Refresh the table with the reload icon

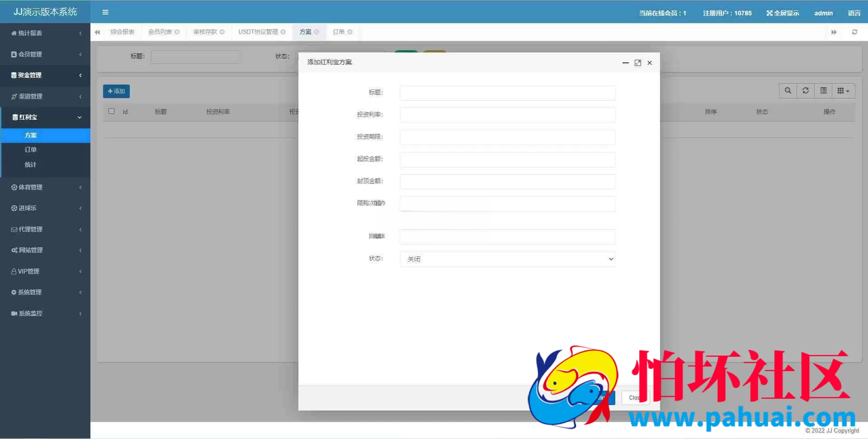[806, 91]
